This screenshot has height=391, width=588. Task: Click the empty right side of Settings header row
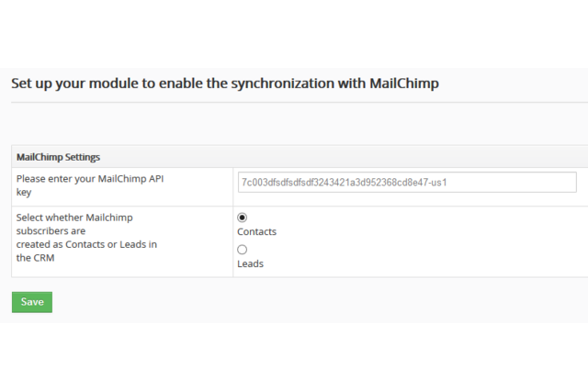point(413,157)
